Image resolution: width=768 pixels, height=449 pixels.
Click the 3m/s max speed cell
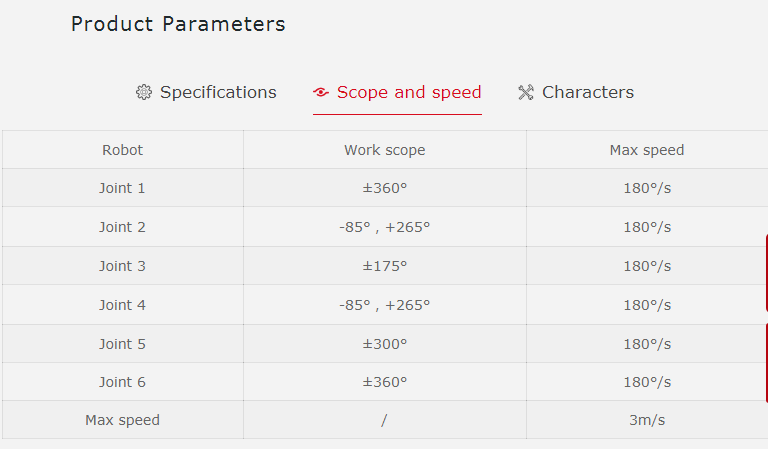pyautogui.click(x=646, y=420)
